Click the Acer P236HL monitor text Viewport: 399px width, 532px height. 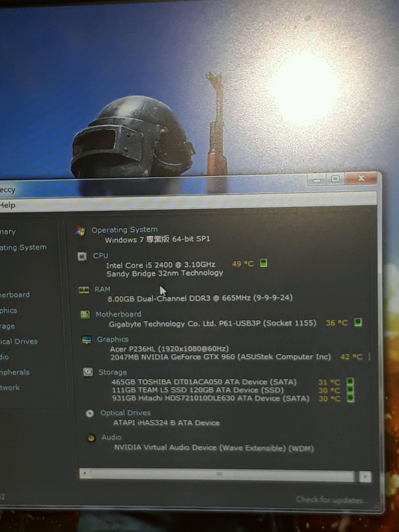point(170,349)
